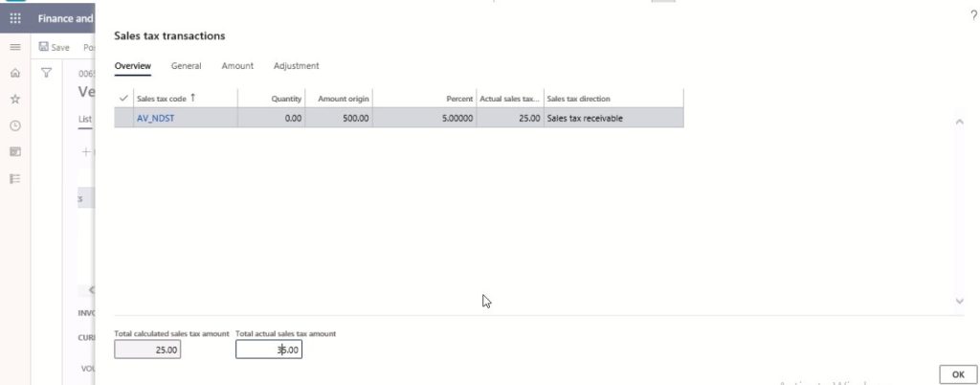Click the 5.00000 percent cell
Screen dimensions: 980x385
424,118
